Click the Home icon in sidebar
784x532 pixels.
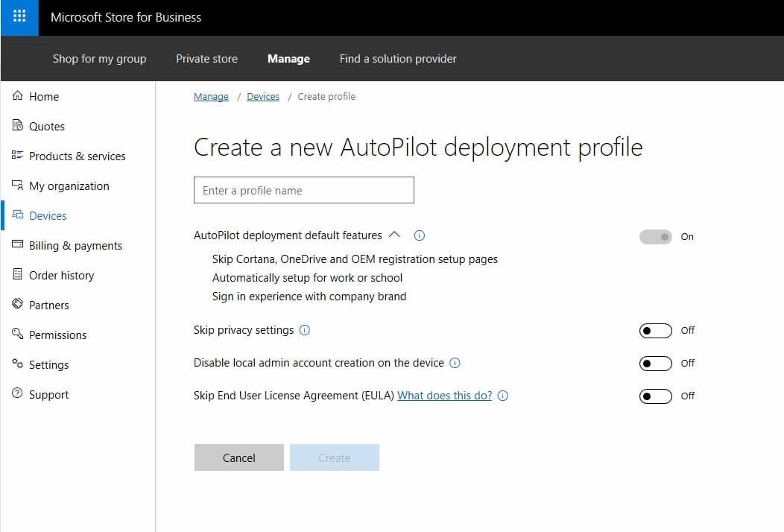point(16,96)
